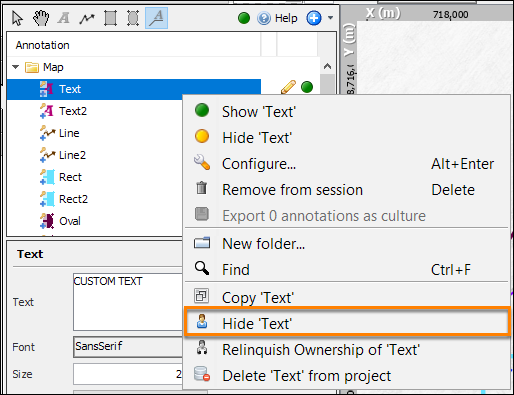Click the magnifier icon beside Find
This screenshot has height=395, width=514.
(x=202, y=268)
